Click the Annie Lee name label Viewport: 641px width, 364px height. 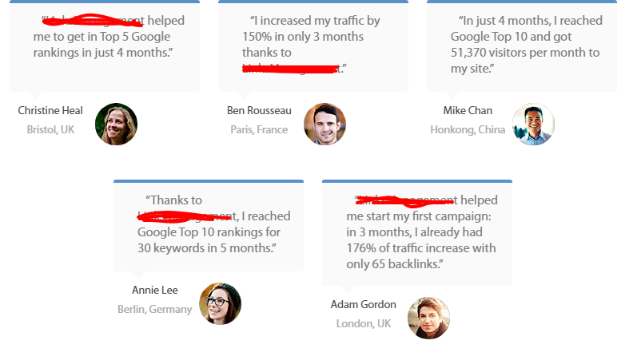pyautogui.click(x=155, y=291)
